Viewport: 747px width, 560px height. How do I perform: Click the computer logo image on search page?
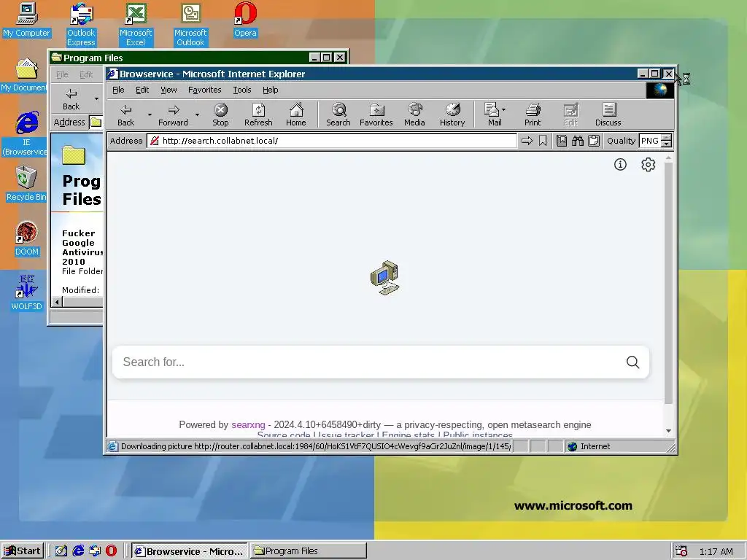[x=385, y=278]
